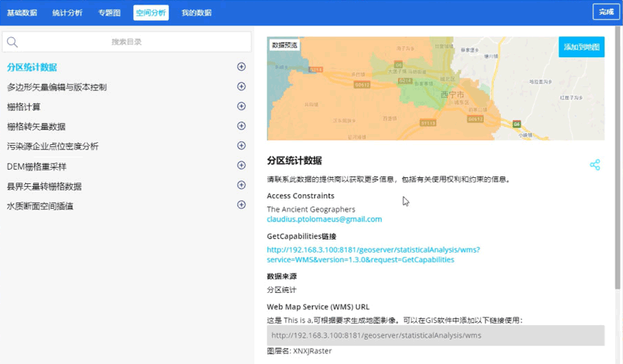623x364 pixels.
Task: Open the GetCapabilities WMS link
Action: pos(373,254)
